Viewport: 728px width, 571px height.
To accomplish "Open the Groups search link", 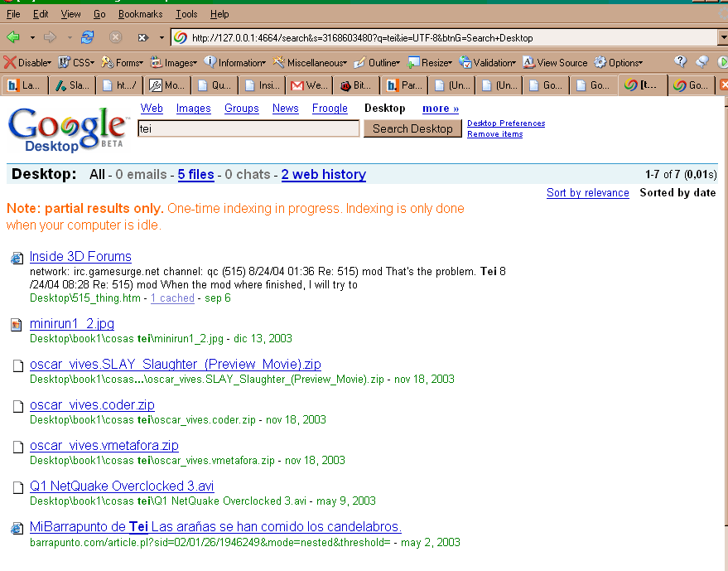I will tap(242, 109).
